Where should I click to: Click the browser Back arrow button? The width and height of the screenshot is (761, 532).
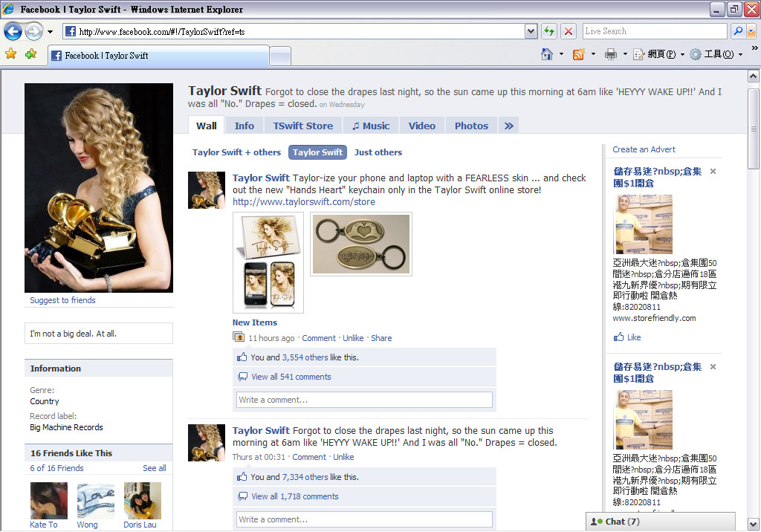[x=13, y=32]
